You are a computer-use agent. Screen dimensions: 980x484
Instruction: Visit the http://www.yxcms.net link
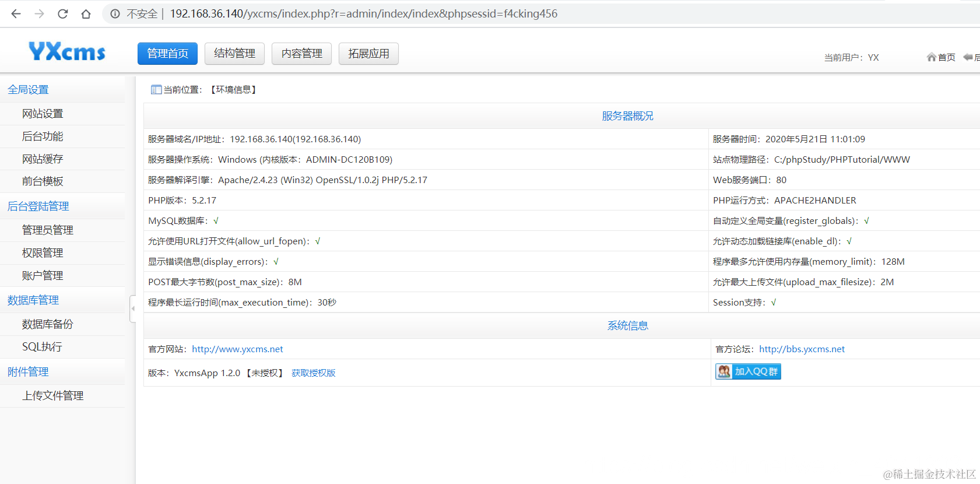(x=237, y=349)
